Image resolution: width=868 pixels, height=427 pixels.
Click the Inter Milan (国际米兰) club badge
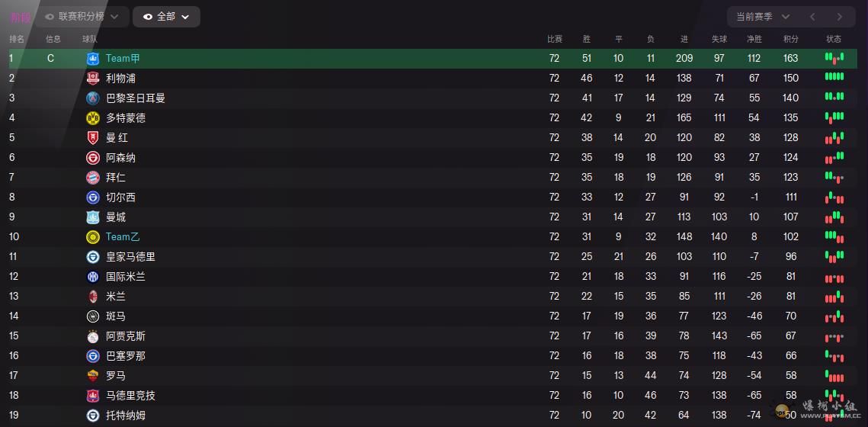click(93, 276)
